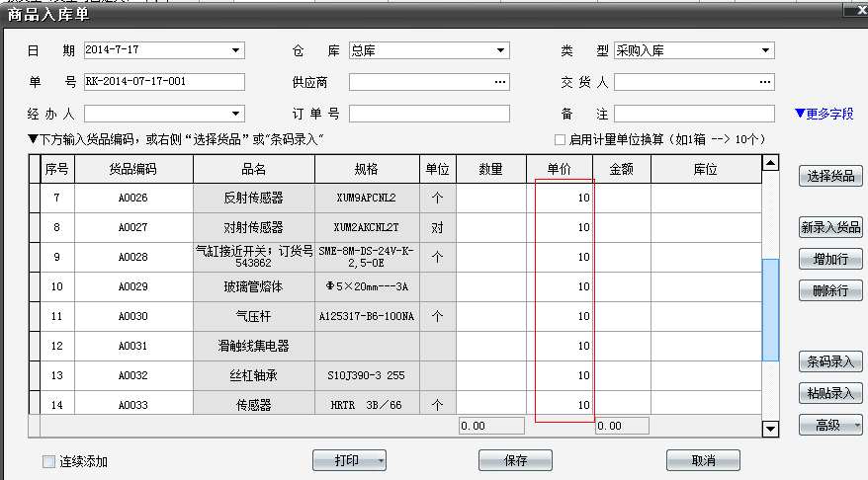Open the 日期 date dropdown
868x480 pixels.
pyautogui.click(x=235, y=50)
